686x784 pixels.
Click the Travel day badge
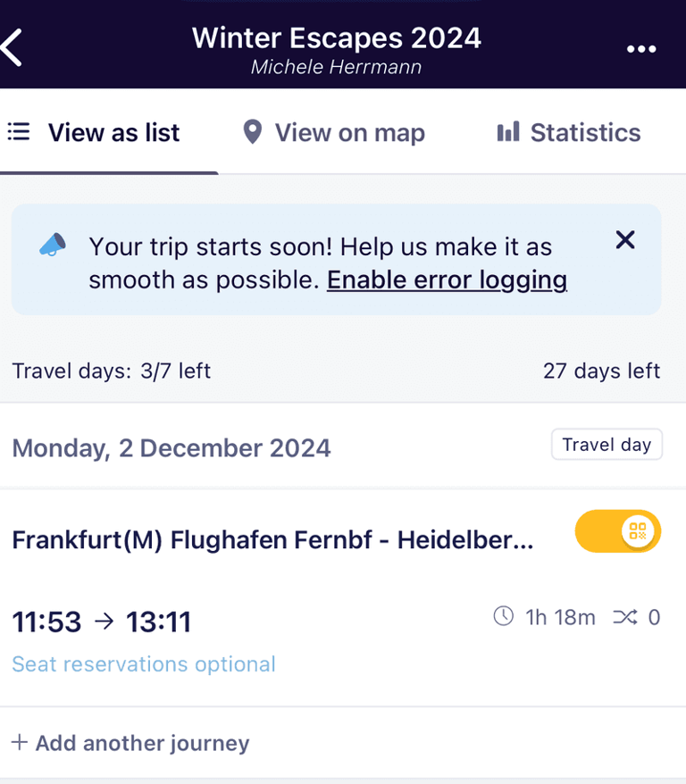coord(607,444)
